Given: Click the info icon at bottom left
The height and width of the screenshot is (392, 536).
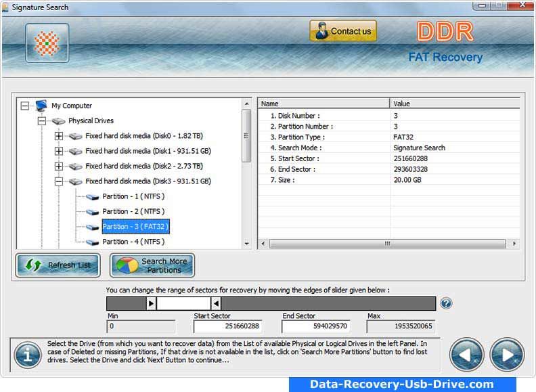Looking at the screenshot, I should (x=28, y=354).
